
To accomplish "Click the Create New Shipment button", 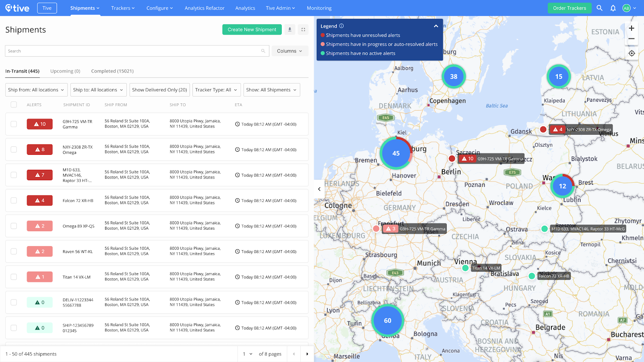I will click(x=252, y=29).
